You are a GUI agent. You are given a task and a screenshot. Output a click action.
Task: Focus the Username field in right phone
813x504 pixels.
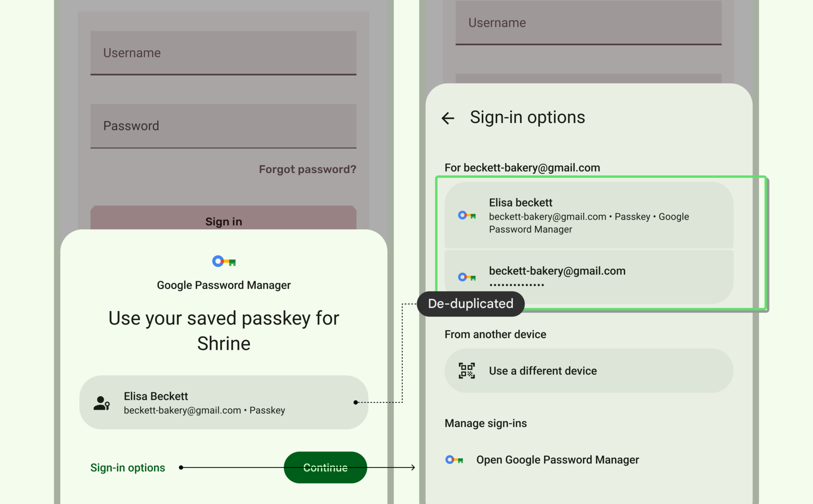coord(589,22)
